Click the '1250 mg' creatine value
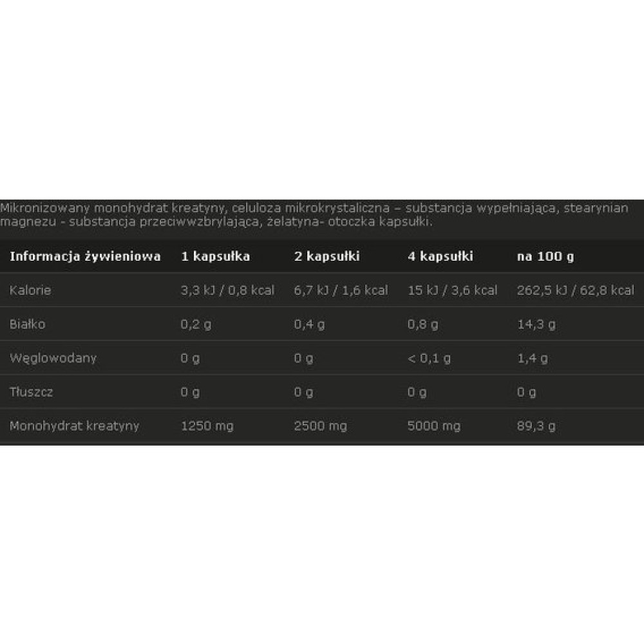This screenshot has height=644, width=644. point(207,426)
